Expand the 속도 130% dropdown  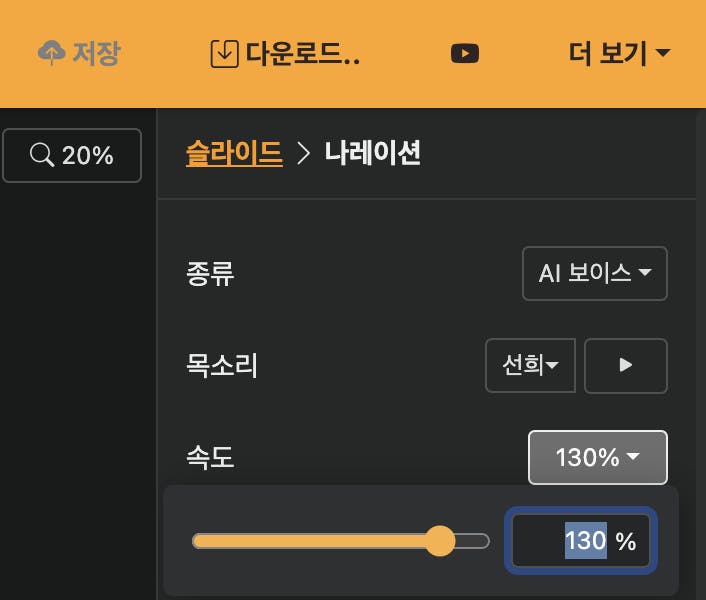[x=597, y=457]
